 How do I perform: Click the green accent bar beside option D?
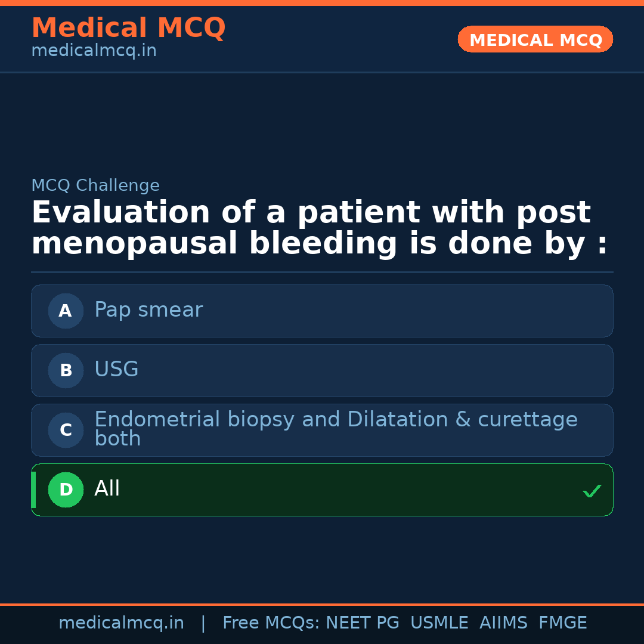click(x=33, y=490)
